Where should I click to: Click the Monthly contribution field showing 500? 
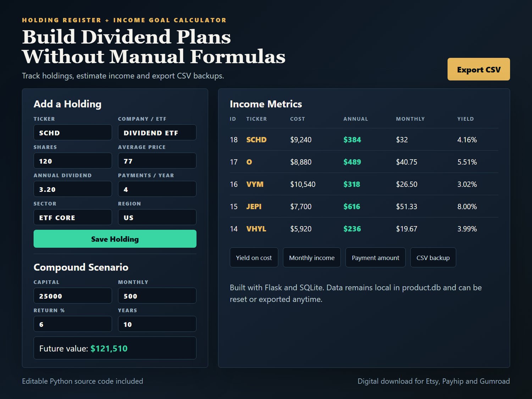click(x=157, y=295)
